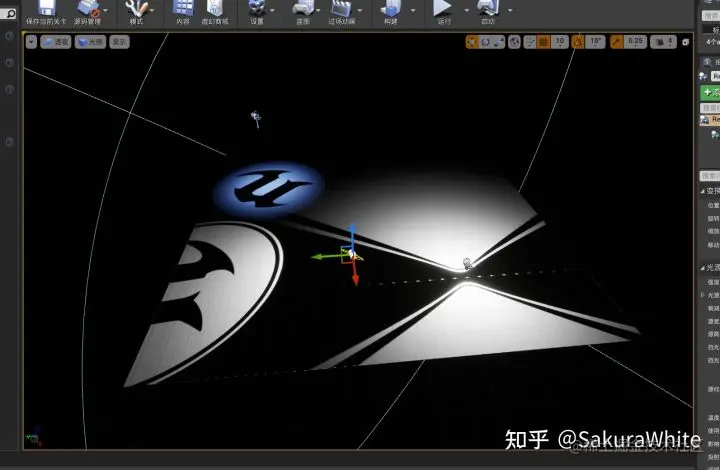This screenshot has width=720, height=470.
Task: Expand the Cinematics (过场动画) dropdown arrow
Action: pos(360,10)
